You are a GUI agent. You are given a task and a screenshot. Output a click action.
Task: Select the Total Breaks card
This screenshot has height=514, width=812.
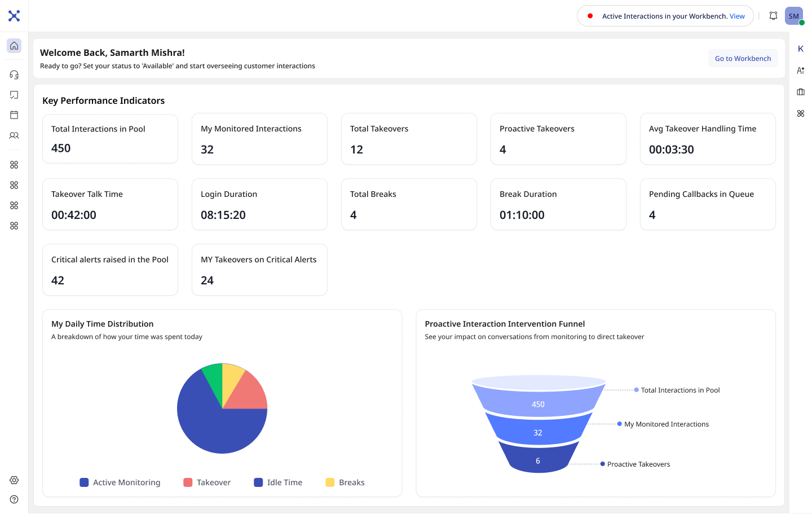point(409,204)
